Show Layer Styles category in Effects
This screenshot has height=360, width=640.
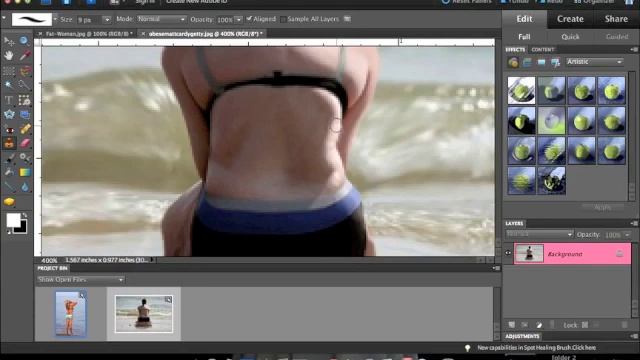527,62
